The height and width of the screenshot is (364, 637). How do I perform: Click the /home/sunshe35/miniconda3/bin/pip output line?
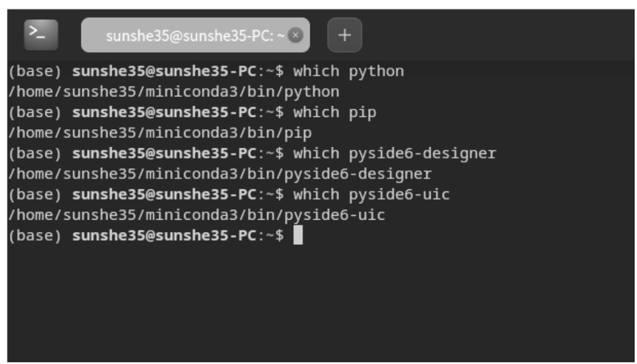[160, 133]
